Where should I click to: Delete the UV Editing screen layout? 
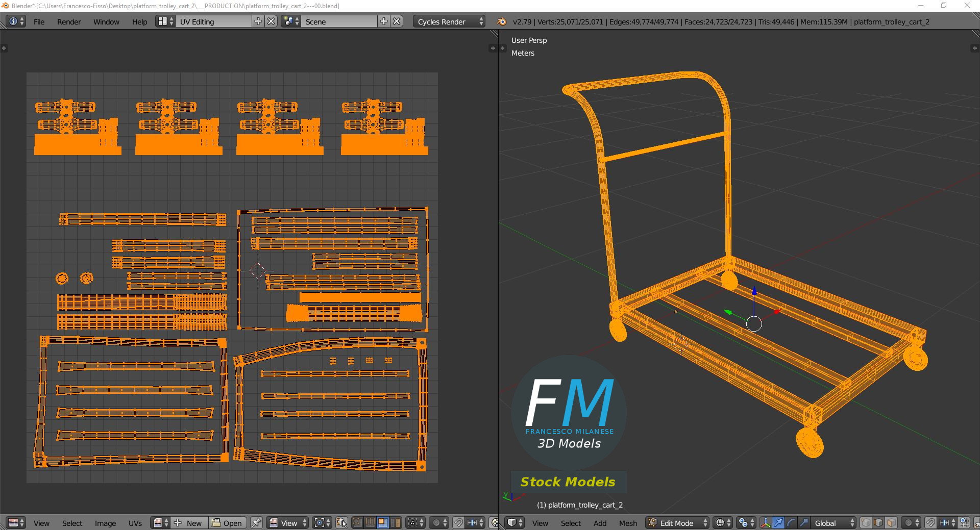(272, 21)
